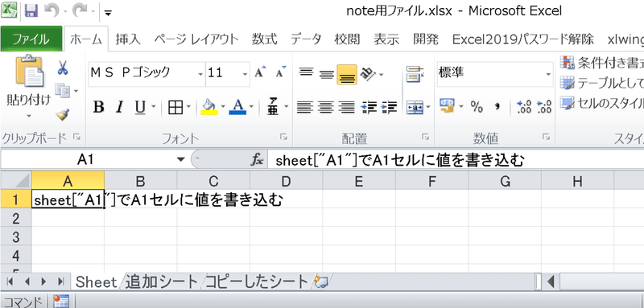Viewport: 644px width, 308px height.
Task: Toggle Italic formatting
Action: point(119,108)
